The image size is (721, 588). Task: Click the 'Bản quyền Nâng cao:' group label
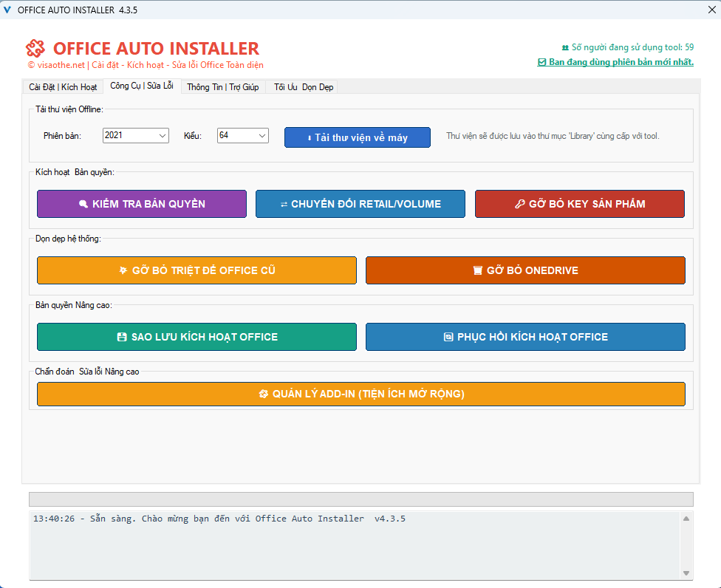tap(74, 305)
